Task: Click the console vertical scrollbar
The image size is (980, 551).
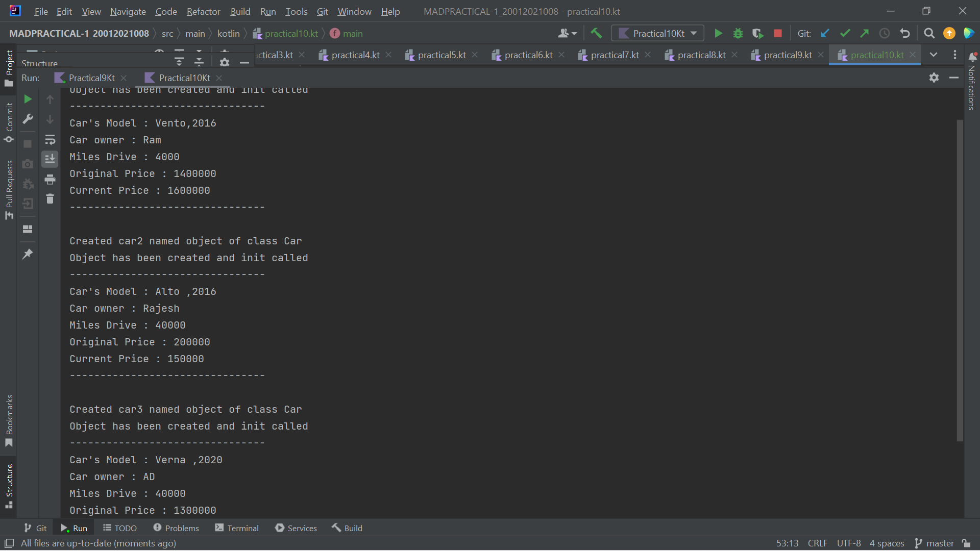Action: tap(960, 281)
